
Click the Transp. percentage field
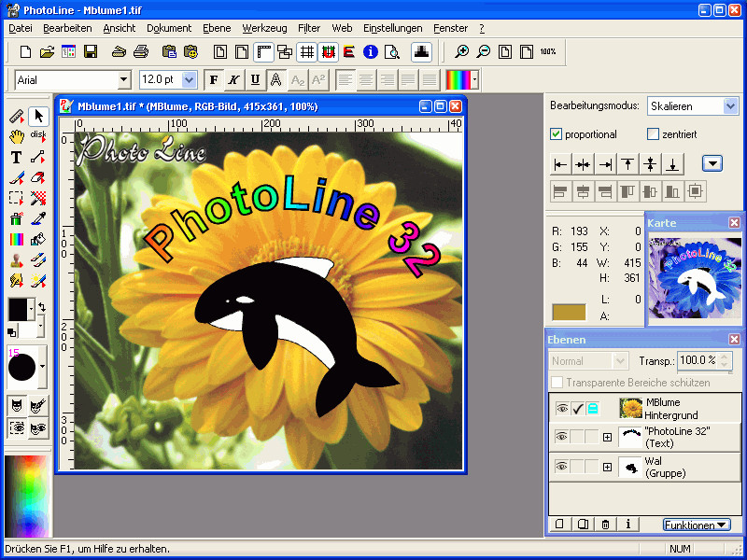pos(698,360)
